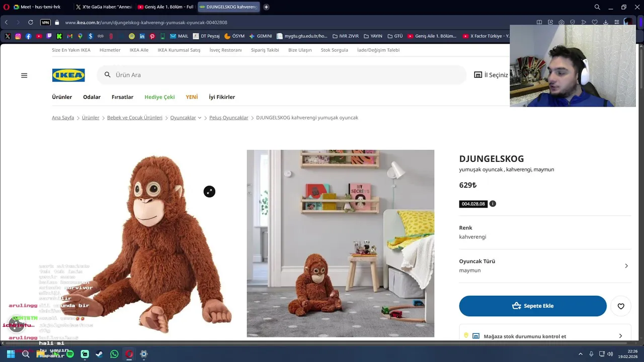Open Stok Sorgula link

pos(335,50)
